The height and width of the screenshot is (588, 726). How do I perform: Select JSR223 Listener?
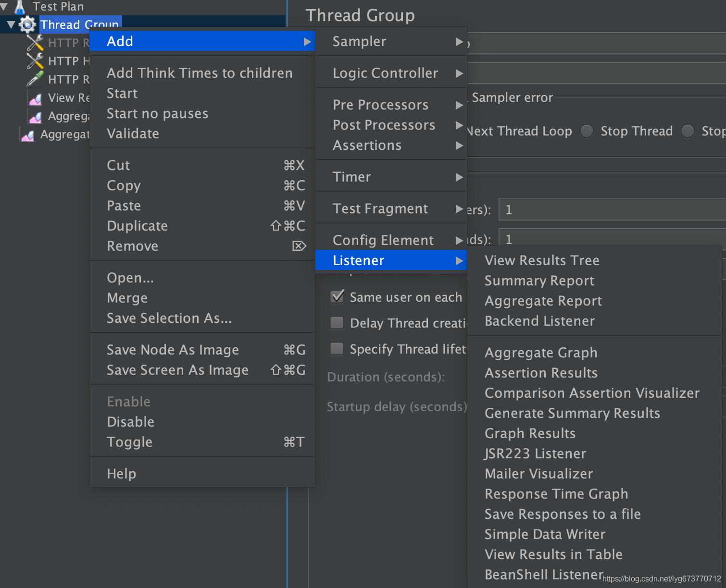tap(594, 453)
